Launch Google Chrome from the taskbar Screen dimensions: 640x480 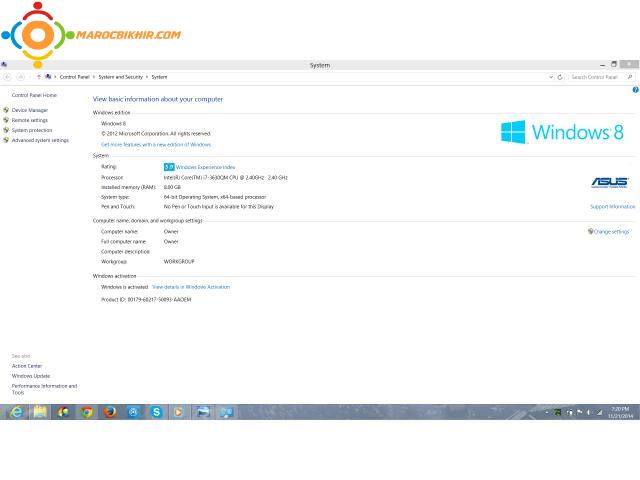(87, 412)
